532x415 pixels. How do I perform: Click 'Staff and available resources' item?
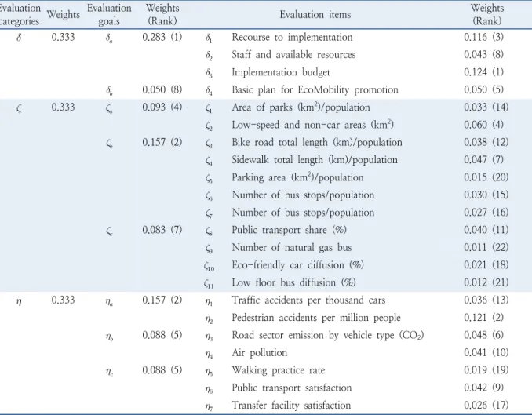point(293,55)
